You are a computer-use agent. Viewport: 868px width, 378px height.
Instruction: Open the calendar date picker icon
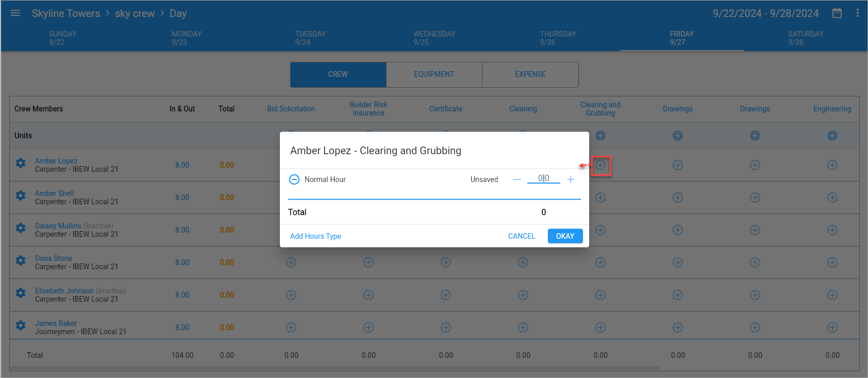(x=837, y=13)
